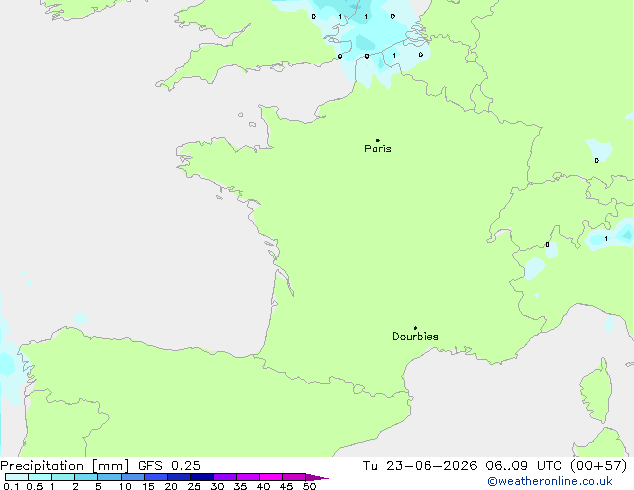Viewport: 634px width, 490px height.
Task: Pick the legend swatch between 10 and 15
Action: coord(133,477)
